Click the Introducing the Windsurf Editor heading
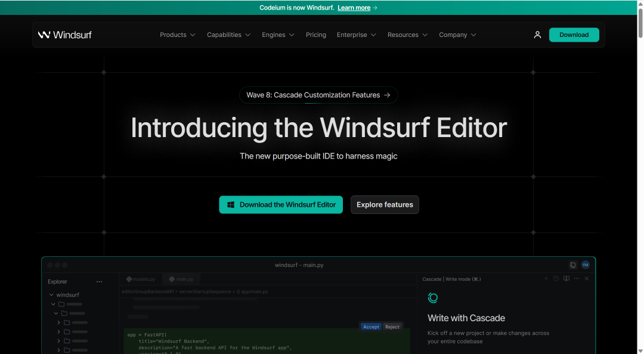644x354 pixels. 318,128
